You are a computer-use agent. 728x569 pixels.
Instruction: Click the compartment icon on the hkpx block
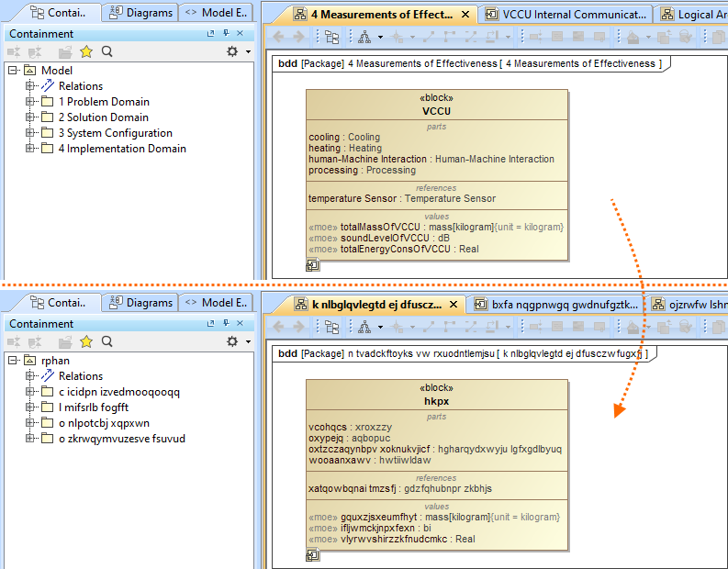[x=312, y=555]
